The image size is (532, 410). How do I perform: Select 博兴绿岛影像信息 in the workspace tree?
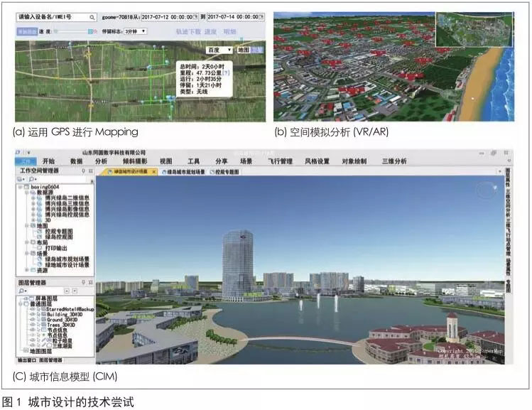[67, 209]
